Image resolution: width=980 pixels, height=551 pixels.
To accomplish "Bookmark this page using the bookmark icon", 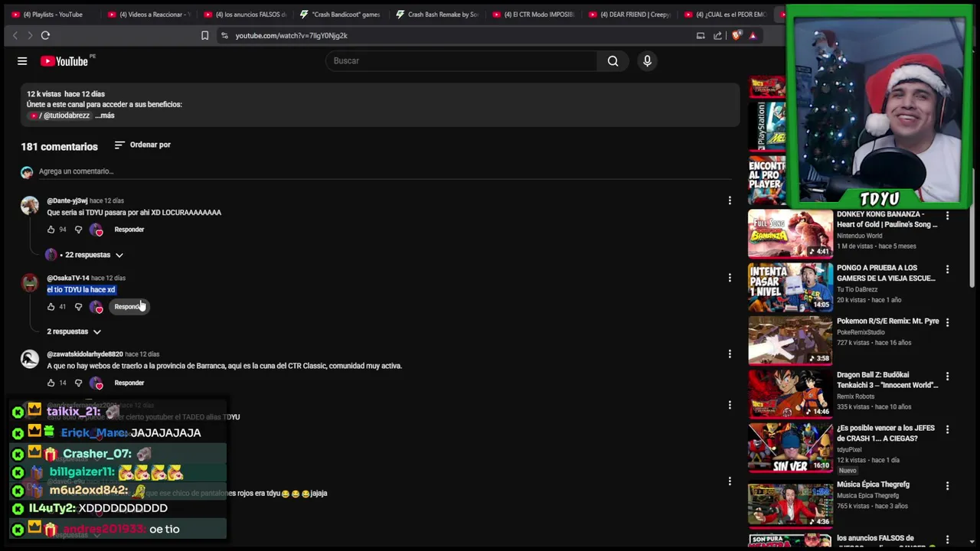I will click(204, 35).
